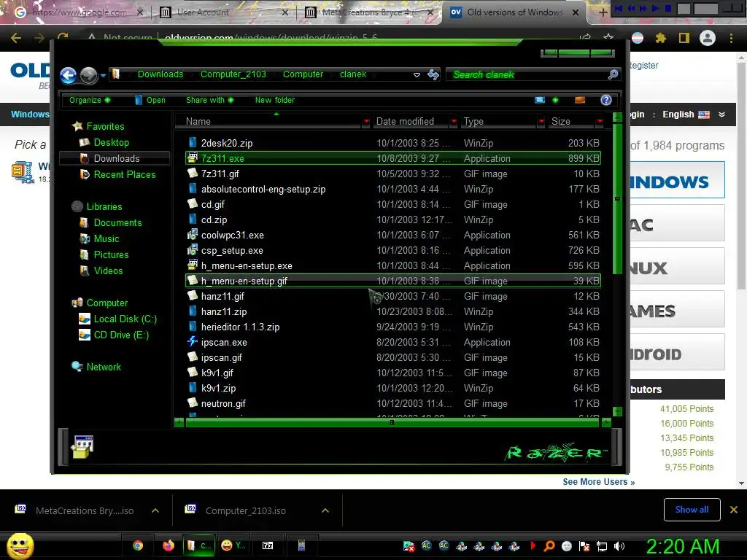Click ipscan.exe lightning icon
This screenshot has width=747, height=560.
(x=193, y=341)
